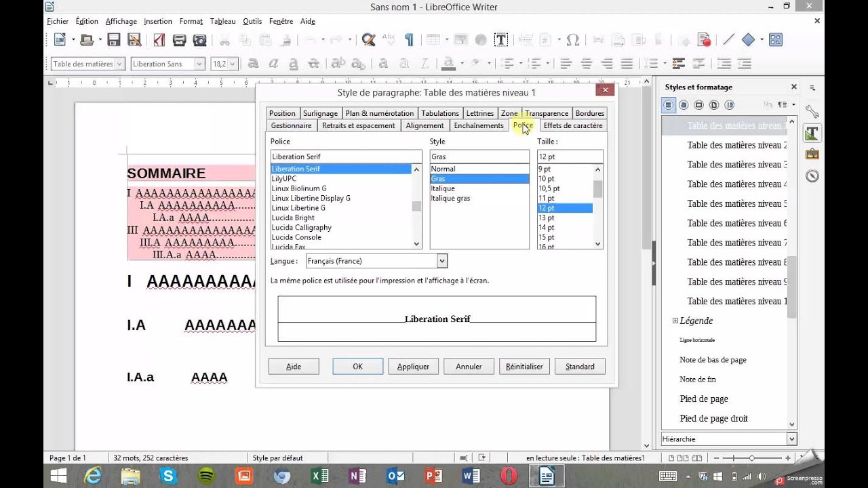Switch to the Bordures tab
This screenshot has height=488, width=868.
coord(589,113)
